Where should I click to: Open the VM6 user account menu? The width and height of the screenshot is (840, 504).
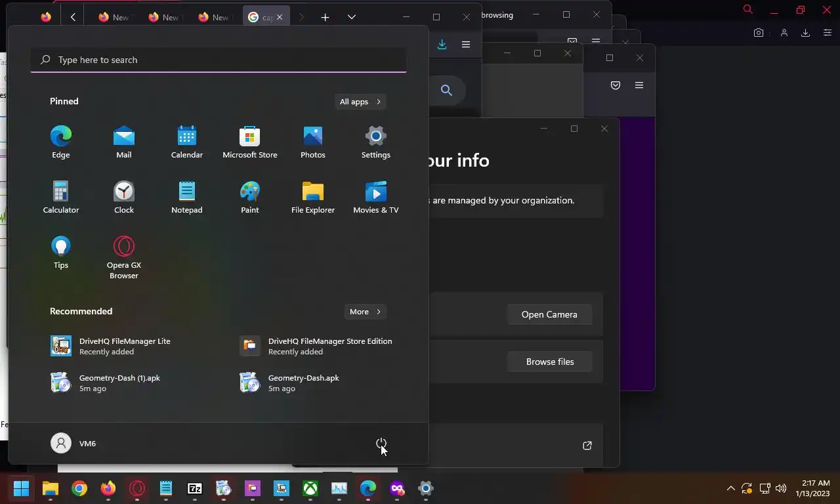pyautogui.click(x=73, y=444)
